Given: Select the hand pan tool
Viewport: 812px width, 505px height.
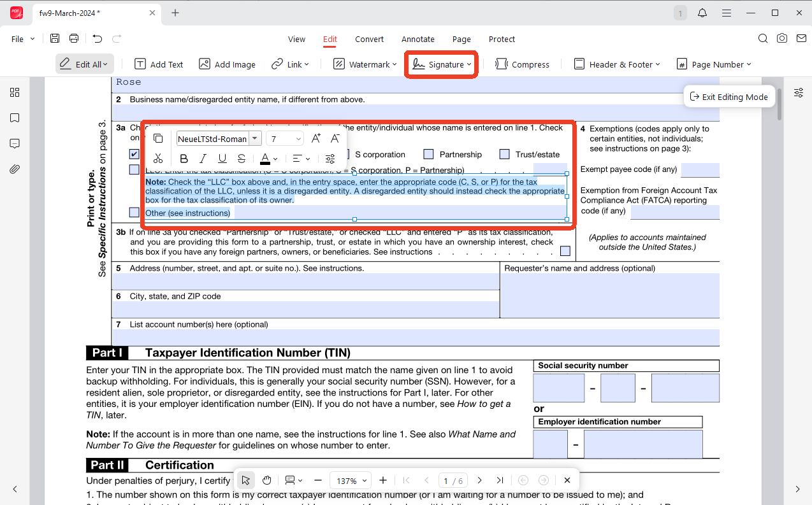Looking at the screenshot, I should (267, 480).
